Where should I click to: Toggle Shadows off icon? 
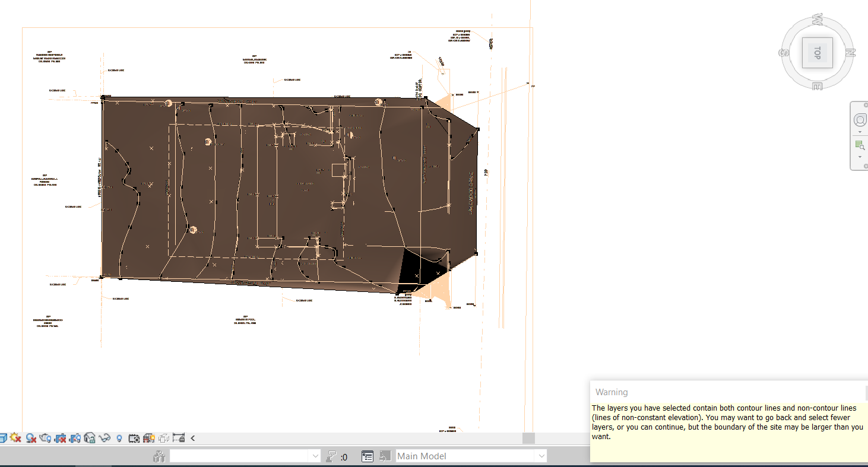tap(31, 438)
